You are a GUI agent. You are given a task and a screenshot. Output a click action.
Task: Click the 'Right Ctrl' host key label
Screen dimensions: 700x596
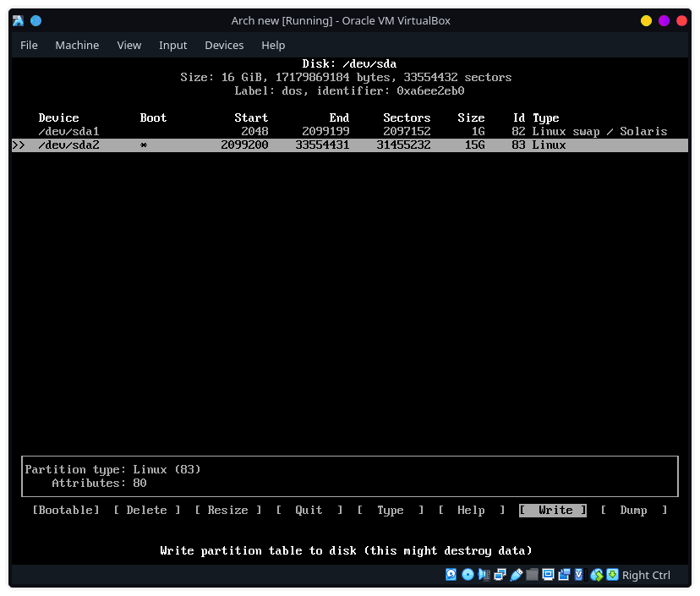pyautogui.click(x=646, y=575)
